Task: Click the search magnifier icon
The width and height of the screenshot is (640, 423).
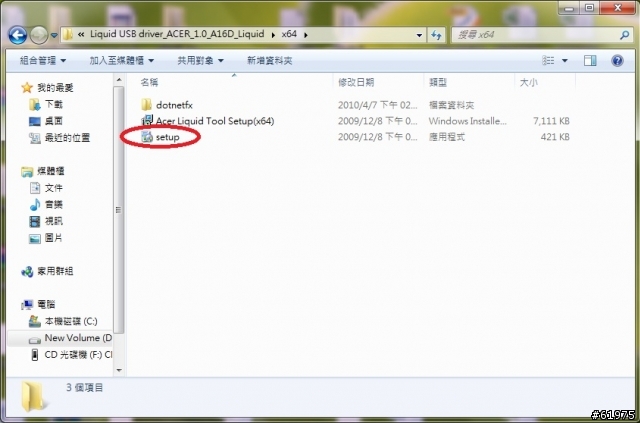Action: (x=624, y=35)
